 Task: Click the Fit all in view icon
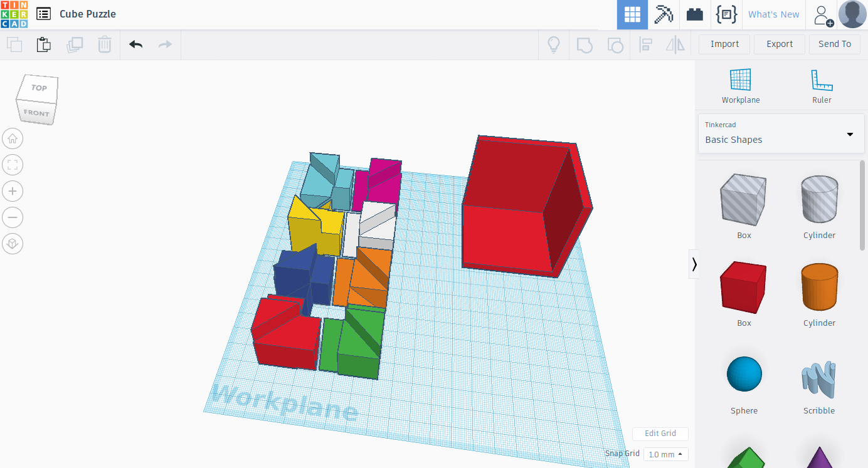coord(13,165)
